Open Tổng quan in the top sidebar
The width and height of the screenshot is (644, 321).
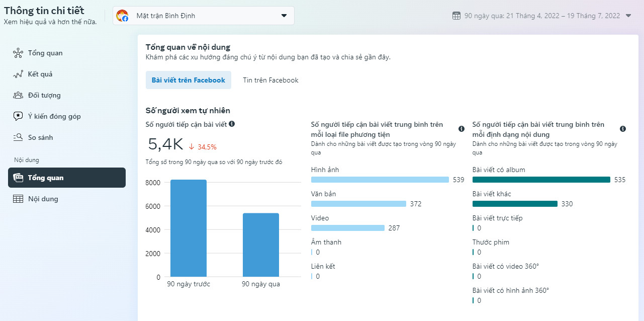click(x=67, y=53)
